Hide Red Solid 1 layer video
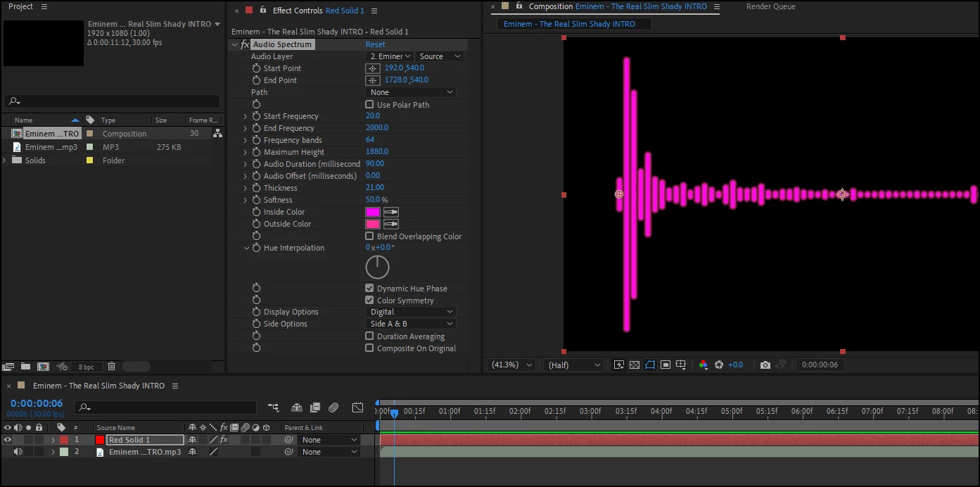 click(x=8, y=440)
